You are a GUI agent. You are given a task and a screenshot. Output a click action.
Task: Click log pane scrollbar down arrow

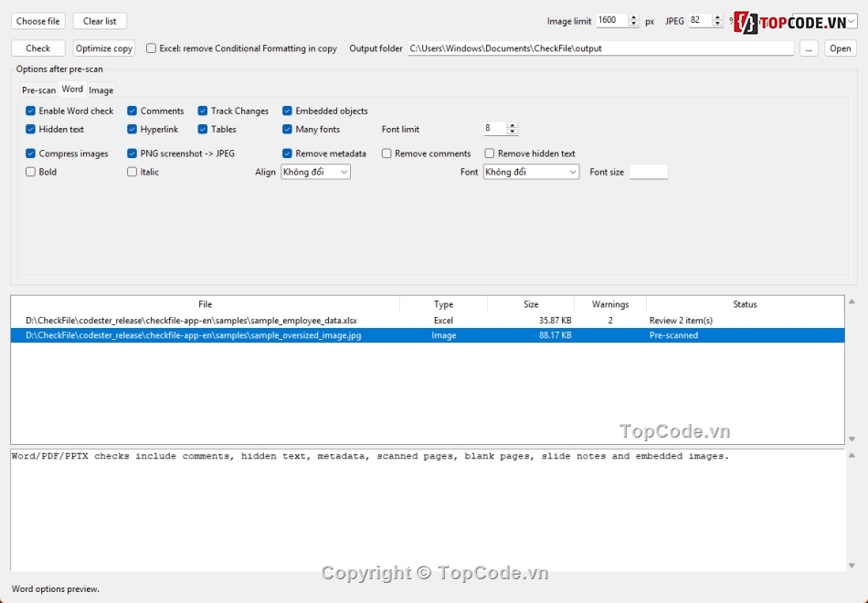coord(852,566)
